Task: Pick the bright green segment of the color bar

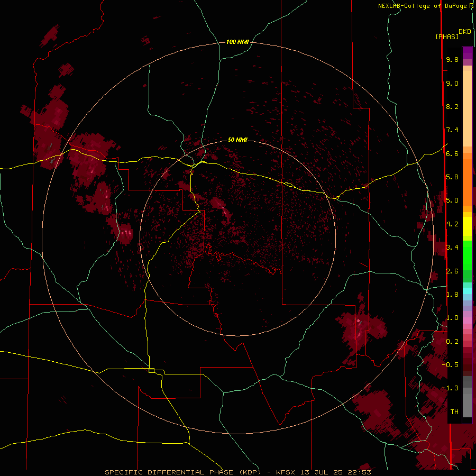Action: click(x=467, y=255)
